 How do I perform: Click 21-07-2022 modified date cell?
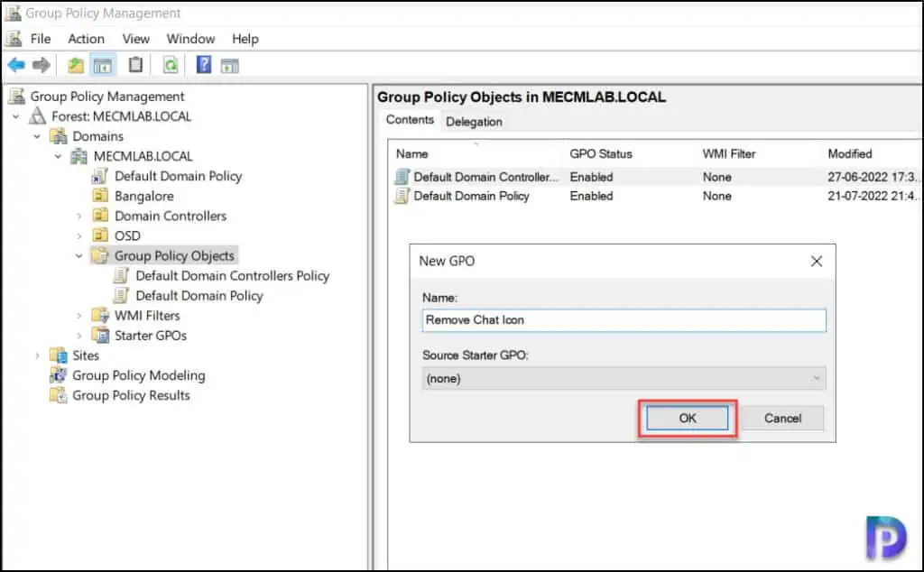point(873,196)
